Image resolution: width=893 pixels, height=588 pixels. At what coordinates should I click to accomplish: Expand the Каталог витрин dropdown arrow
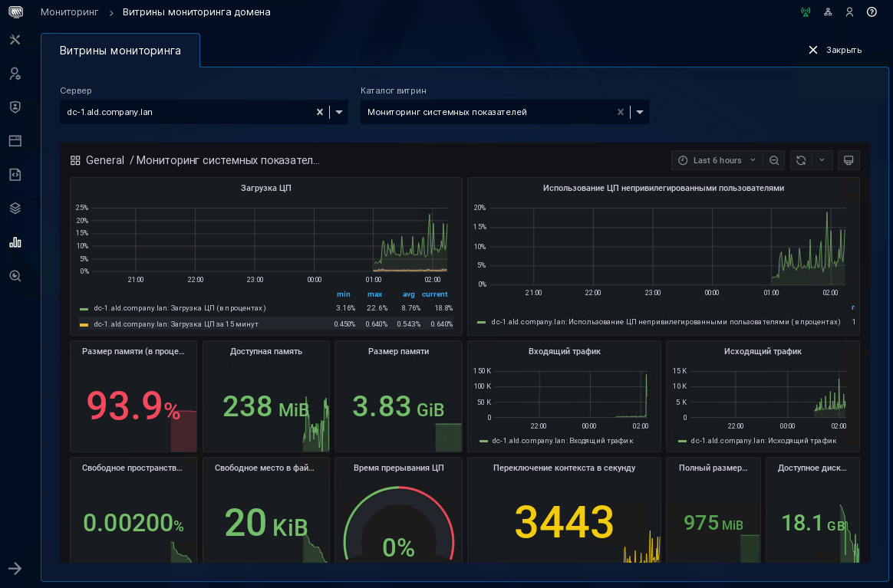pos(640,112)
